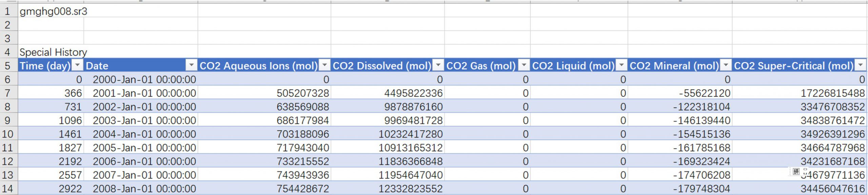The image size is (868, 195).
Task: Open the Time (day) column filter dropdown
Action: 78,65
